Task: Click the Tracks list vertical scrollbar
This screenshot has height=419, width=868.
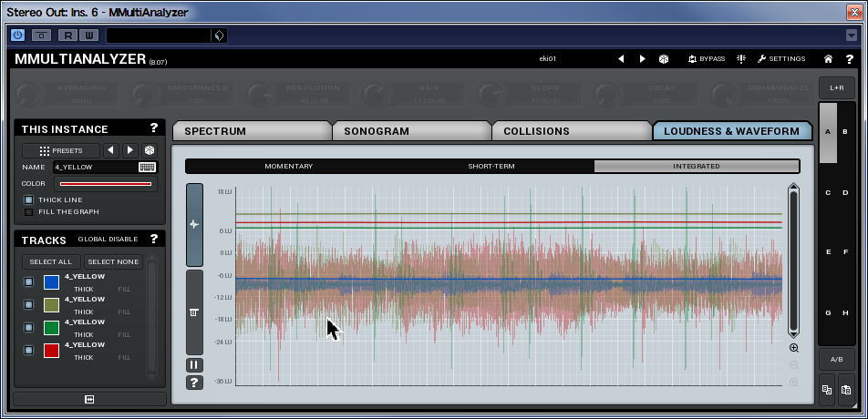Action: click(x=151, y=316)
